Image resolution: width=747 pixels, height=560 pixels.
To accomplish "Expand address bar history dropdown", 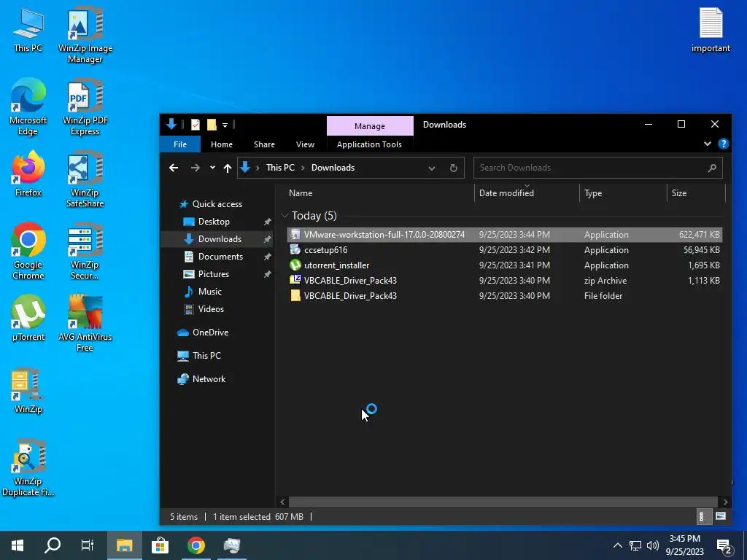I will click(x=432, y=168).
